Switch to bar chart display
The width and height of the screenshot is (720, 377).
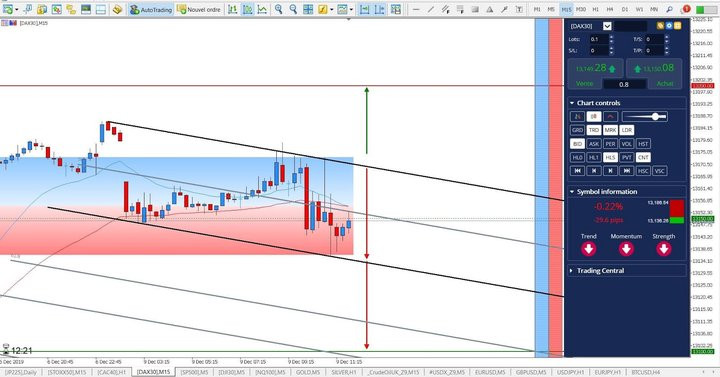[233, 9]
